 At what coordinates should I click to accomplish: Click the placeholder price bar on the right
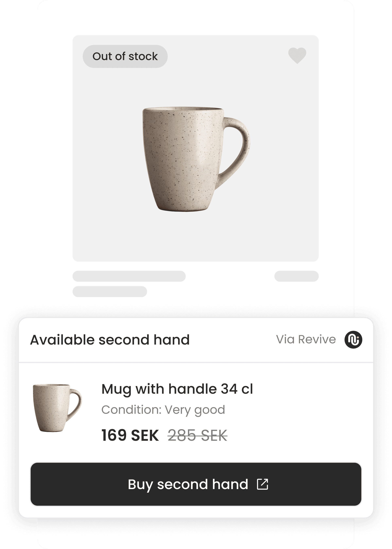tap(296, 276)
